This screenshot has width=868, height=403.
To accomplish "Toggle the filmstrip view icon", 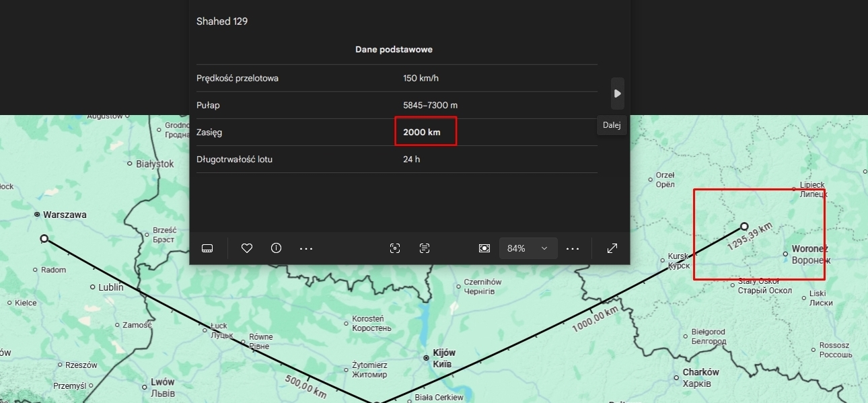I will (207, 248).
